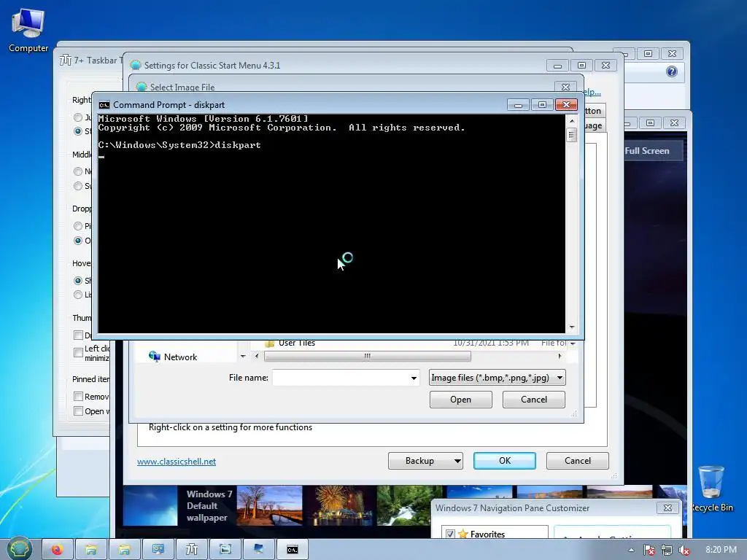Click Command Prompt scroll up arrow
The height and width of the screenshot is (560, 747).
tap(572, 121)
